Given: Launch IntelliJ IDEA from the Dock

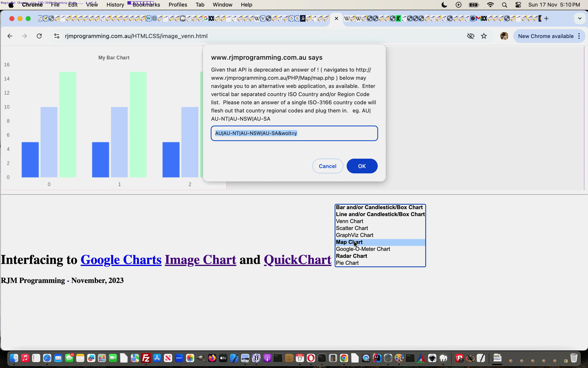Looking at the screenshot, I should [x=377, y=358].
